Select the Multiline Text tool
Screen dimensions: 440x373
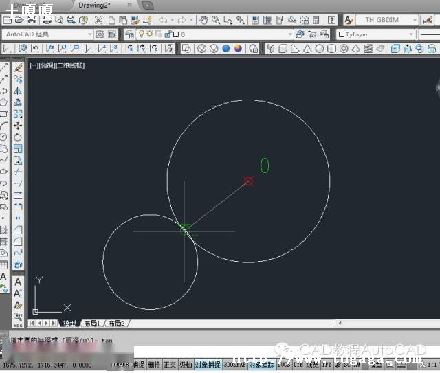(3, 277)
